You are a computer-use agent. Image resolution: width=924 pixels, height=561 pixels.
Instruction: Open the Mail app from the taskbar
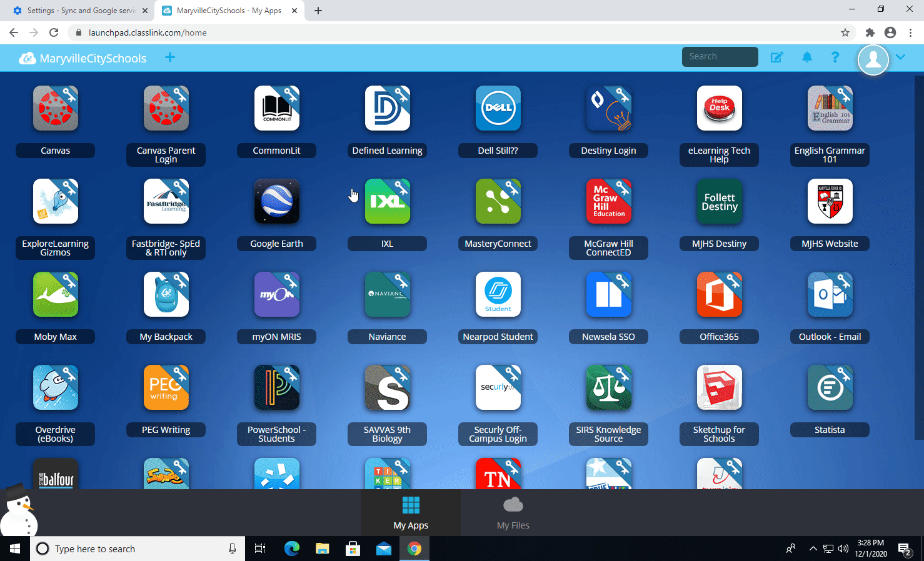click(383, 549)
